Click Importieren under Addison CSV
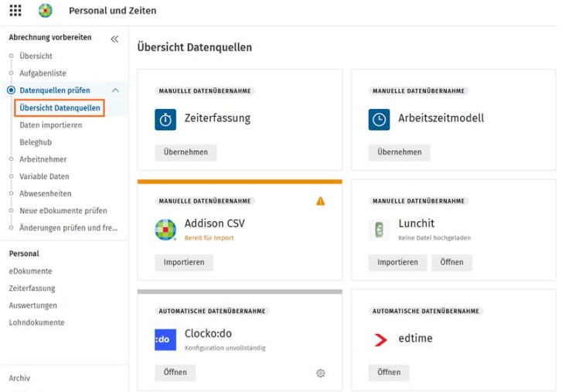 tap(184, 262)
